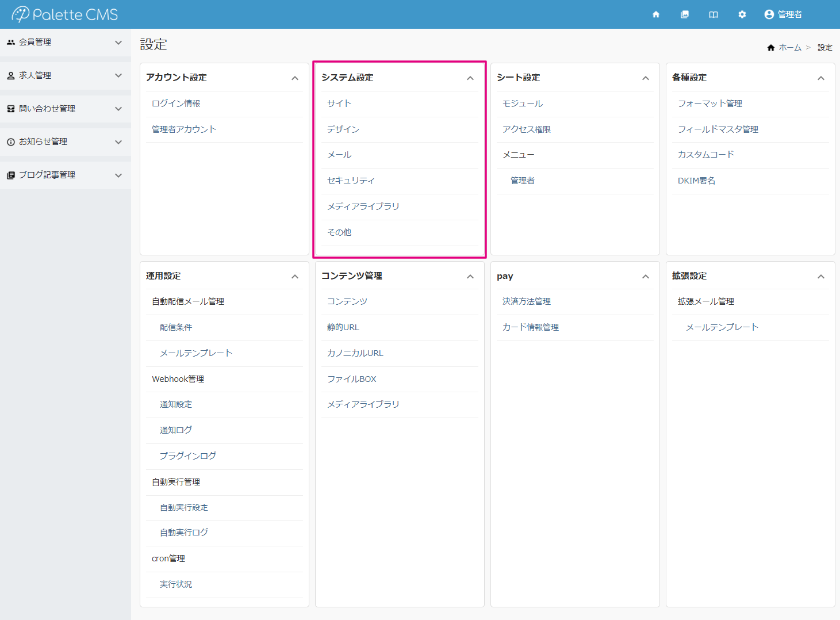Click the 求人管理 person icon in sidebar

[11, 75]
